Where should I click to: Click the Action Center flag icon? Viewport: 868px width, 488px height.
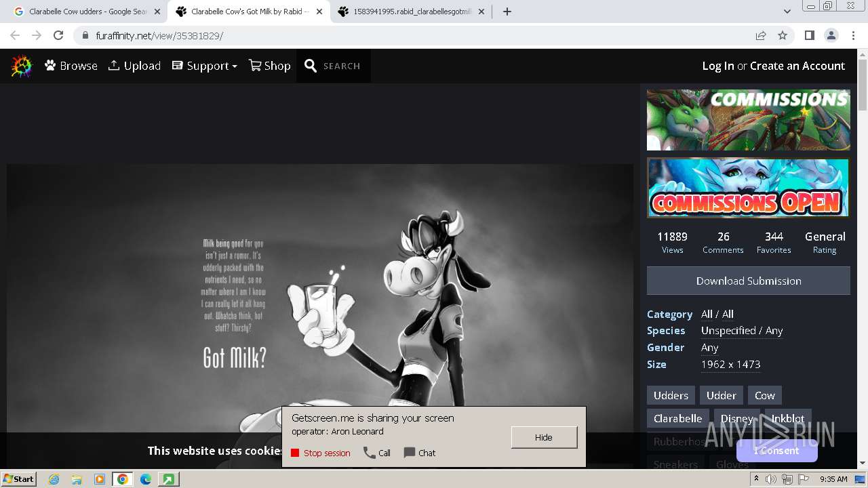(x=804, y=479)
